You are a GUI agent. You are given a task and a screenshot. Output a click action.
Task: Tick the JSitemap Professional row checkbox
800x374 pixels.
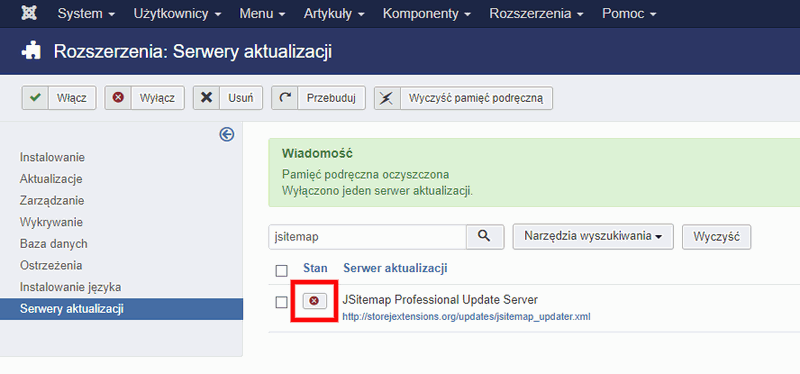tap(281, 302)
